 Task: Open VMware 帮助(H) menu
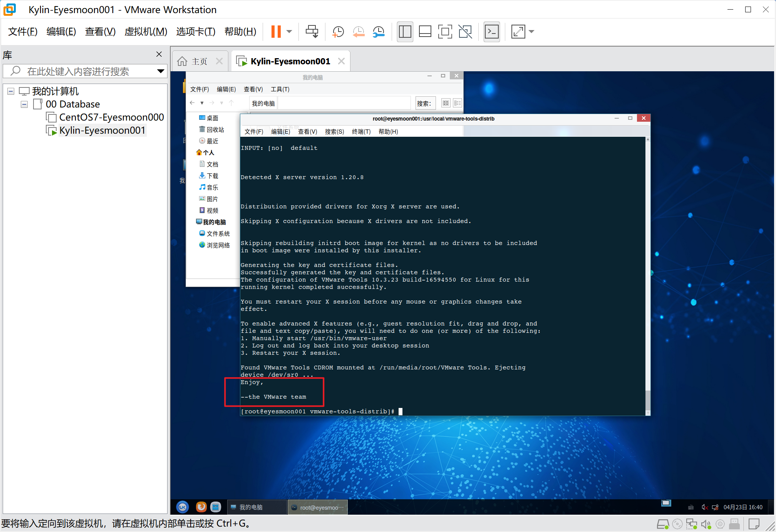click(x=240, y=32)
